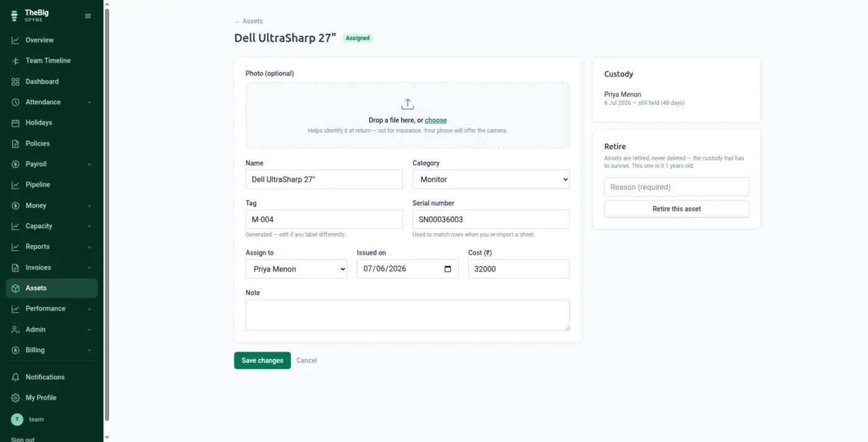Click the Capacity chart icon
Image resolution: width=868 pixels, height=442 pixels.
[15, 226]
